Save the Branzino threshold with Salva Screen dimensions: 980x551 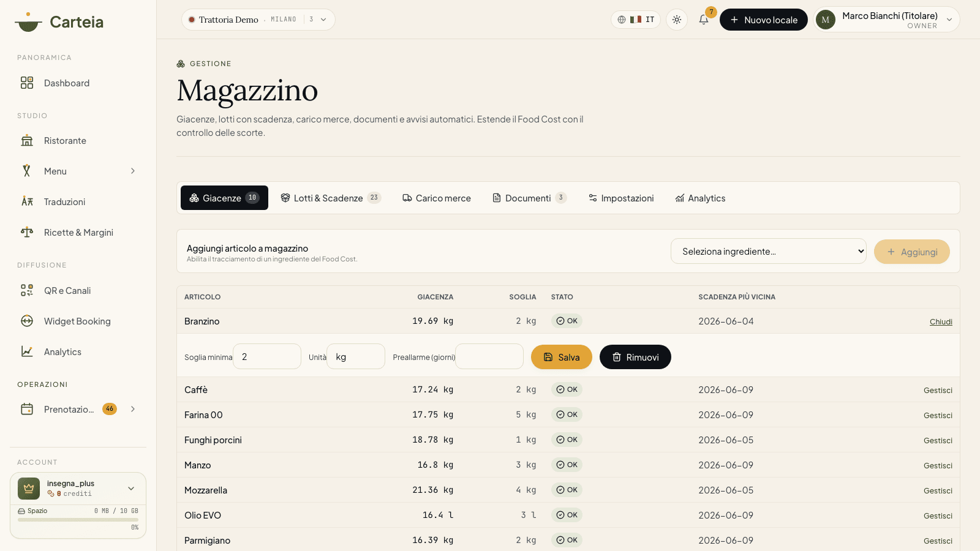(x=562, y=357)
